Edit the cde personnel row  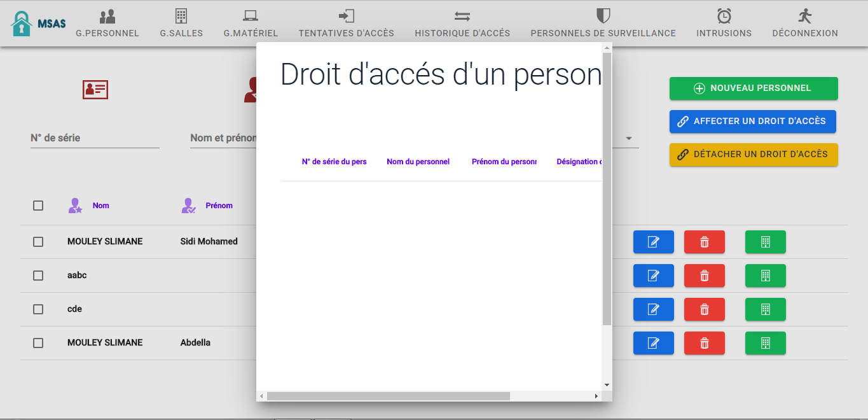[x=653, y=309]
